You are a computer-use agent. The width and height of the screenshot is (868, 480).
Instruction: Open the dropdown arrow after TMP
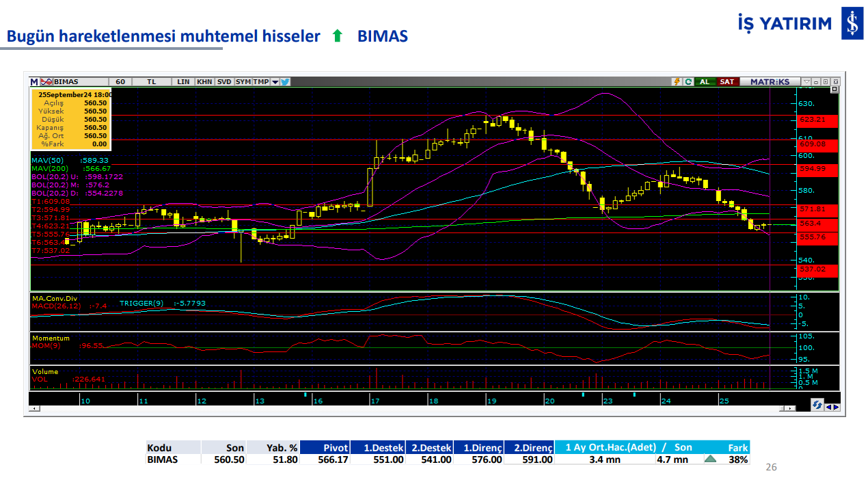(x=275, y=81)
